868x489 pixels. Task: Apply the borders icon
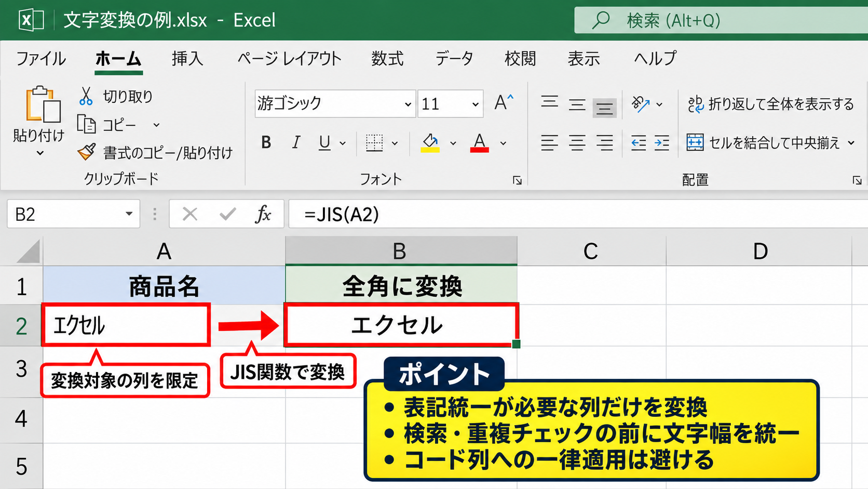(x=374, y=142)
